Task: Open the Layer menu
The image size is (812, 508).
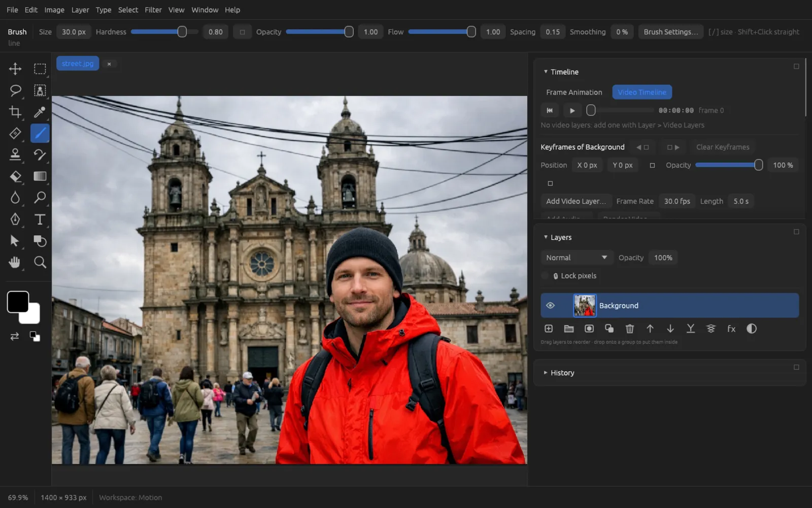Action: [x=80, y=10]
